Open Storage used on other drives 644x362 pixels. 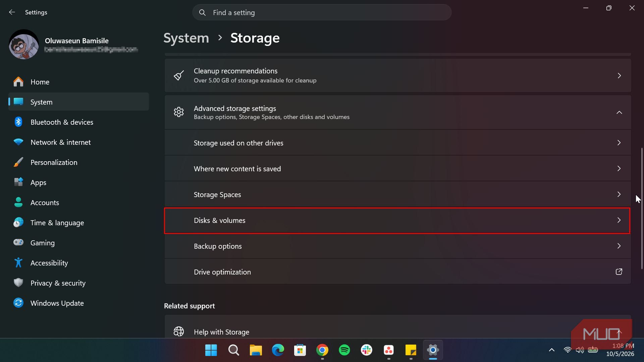398,143
